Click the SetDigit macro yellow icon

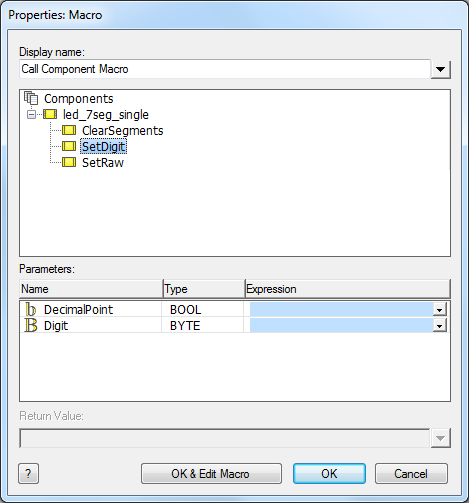click(x=69, y=146)
